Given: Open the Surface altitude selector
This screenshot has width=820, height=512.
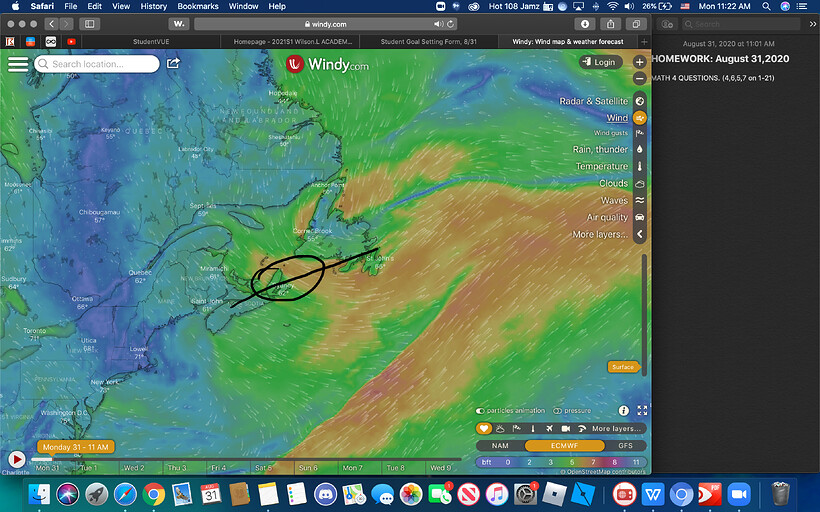Looking at the screenshot, I should pyautogui.click(x=623, y=367).
